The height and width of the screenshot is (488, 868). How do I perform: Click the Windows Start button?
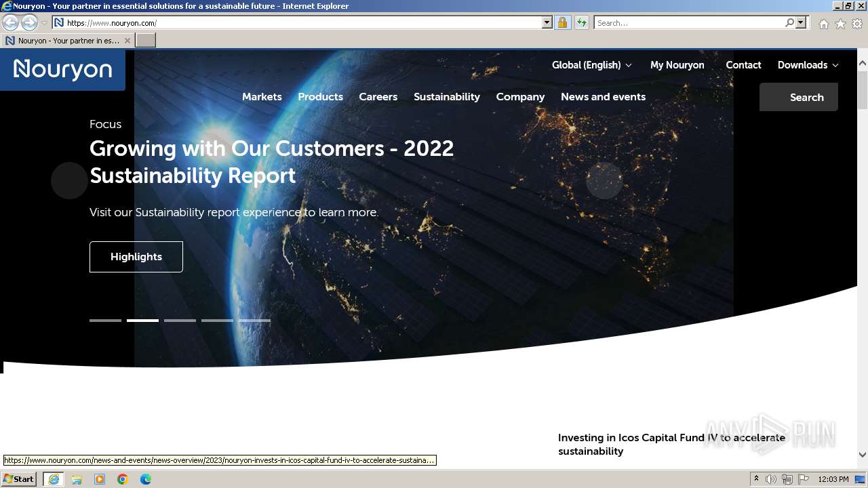click(x=19, y=479)
